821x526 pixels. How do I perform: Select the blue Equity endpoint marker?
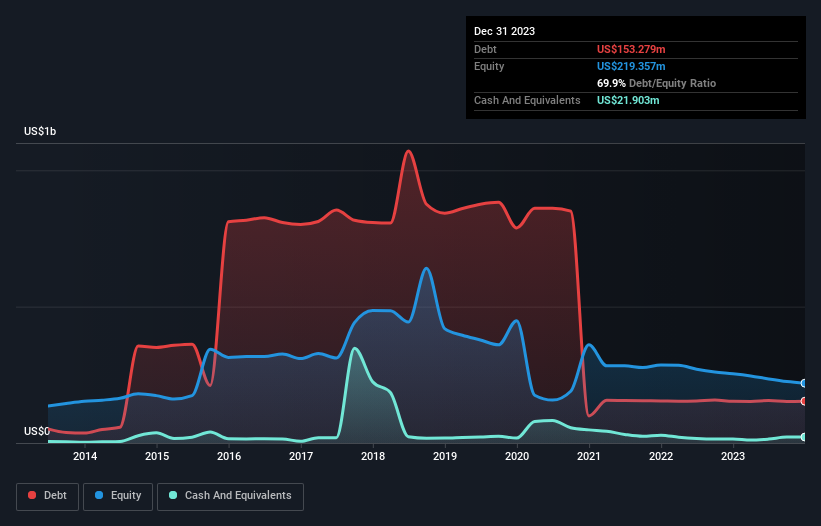pyautogui.click(x=804, y=383)
